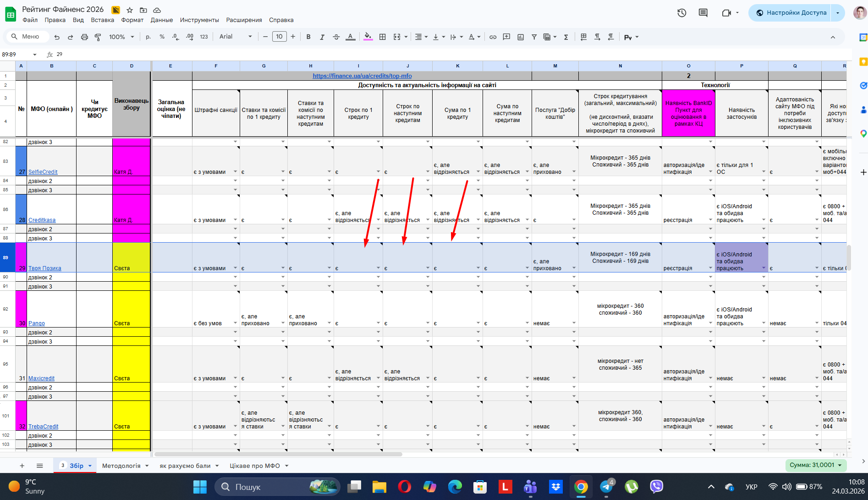This screenshot has width=868, height=500.
Task: Activate the paint format tool
Action: 98,37
